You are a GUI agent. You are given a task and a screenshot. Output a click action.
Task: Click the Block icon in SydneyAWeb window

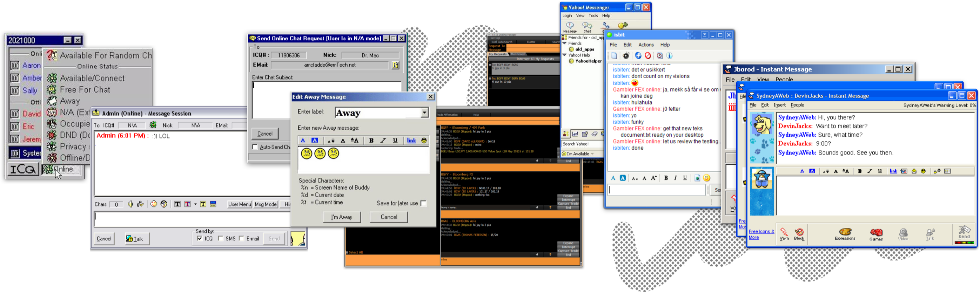[x=799, y=234]
